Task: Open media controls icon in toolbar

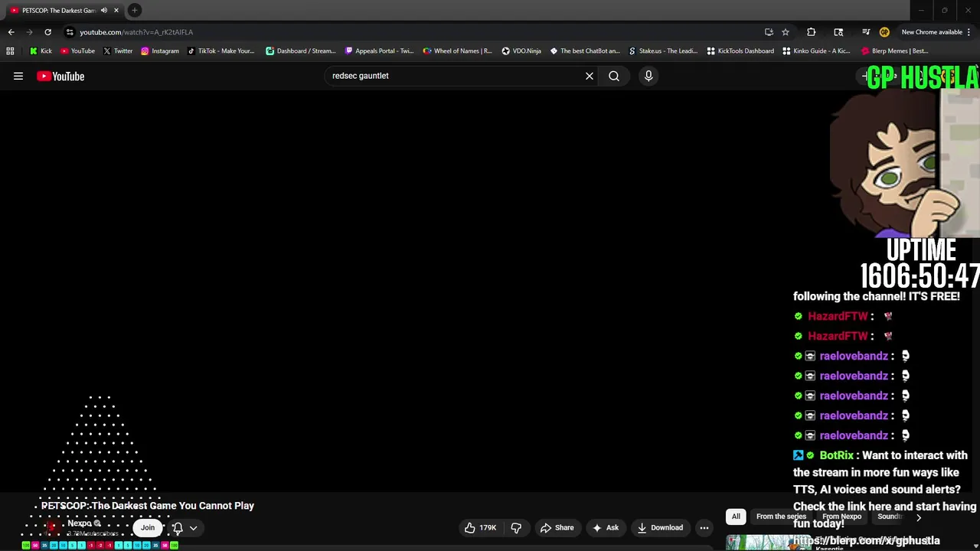Action: click(x=866, y=32)
